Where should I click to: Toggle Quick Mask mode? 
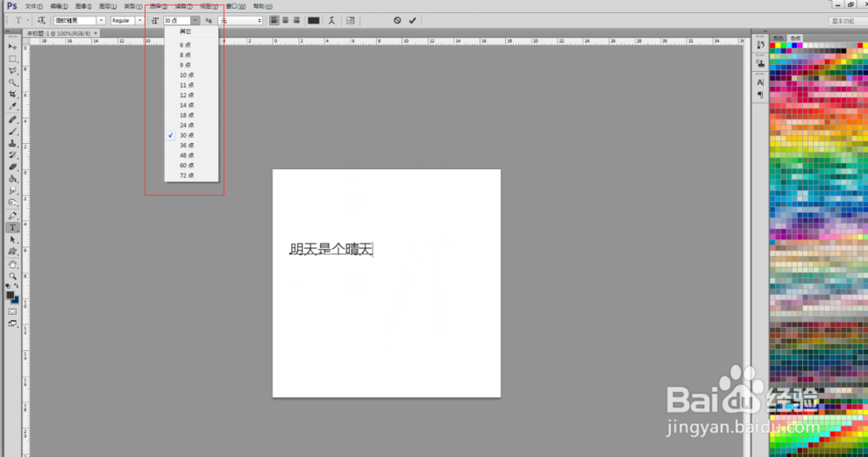13,312
